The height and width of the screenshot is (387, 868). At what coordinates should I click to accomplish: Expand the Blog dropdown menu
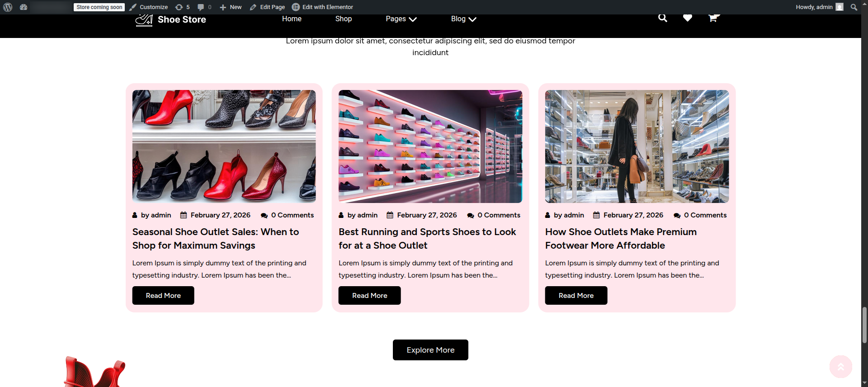463,19
